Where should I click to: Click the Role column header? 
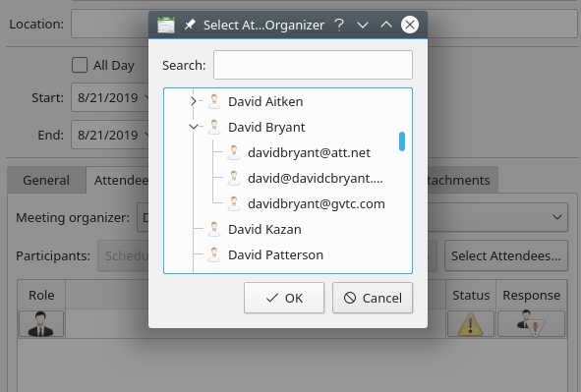[41, 295]
